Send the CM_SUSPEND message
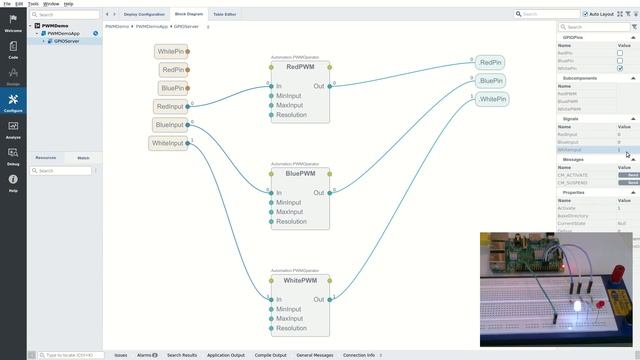The image size is (640, 360). click(629, 183)
